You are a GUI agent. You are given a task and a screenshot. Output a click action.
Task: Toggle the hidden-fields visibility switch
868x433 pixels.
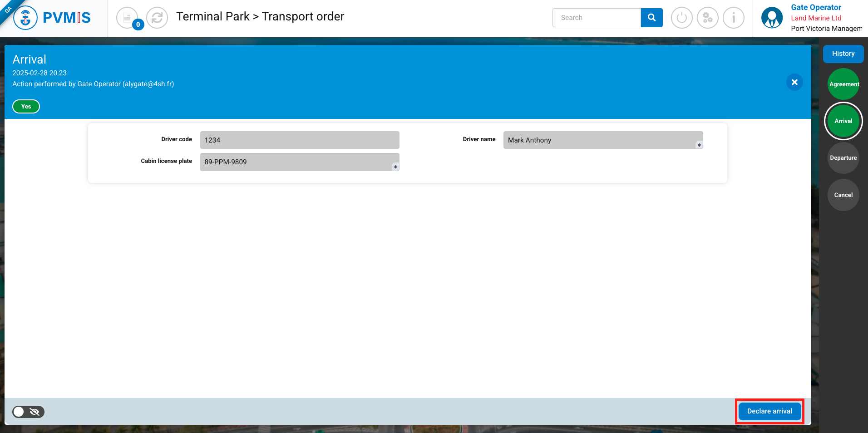click(x=28, y=412)
